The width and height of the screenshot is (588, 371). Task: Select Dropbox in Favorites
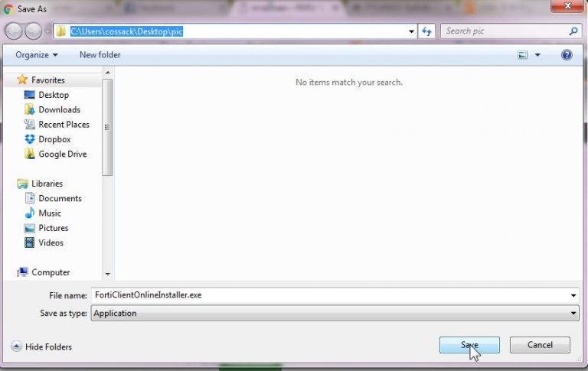click(x=54, y=139)
